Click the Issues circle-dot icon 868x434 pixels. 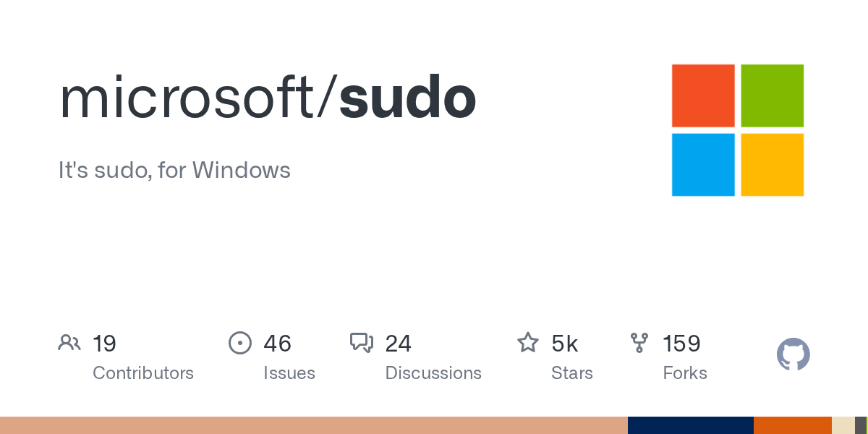pos(239,343)
